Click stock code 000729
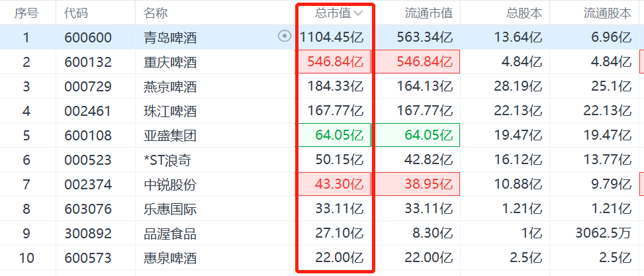Image resolution: width=644 pixels, height=276 pixels. point(88,87)
